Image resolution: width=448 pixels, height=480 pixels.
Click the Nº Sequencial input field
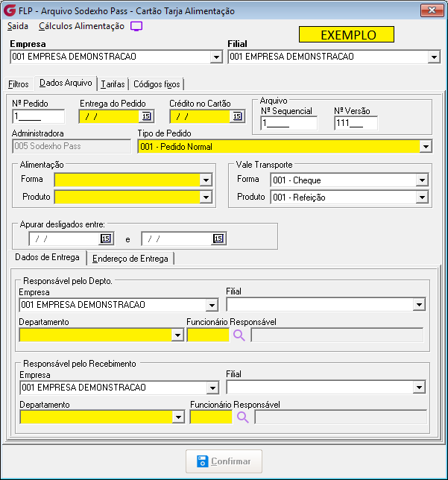(288, 124)
